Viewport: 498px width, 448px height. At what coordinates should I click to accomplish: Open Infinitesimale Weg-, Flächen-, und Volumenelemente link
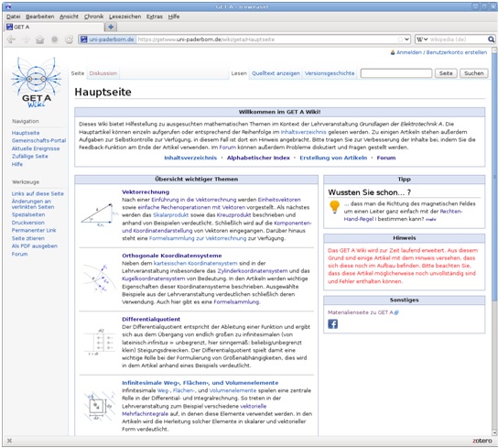tap(200, 383)
